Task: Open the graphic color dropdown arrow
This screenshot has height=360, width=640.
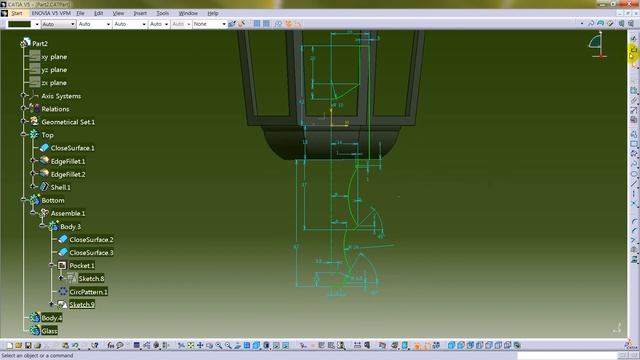Action: coord(37,24)
